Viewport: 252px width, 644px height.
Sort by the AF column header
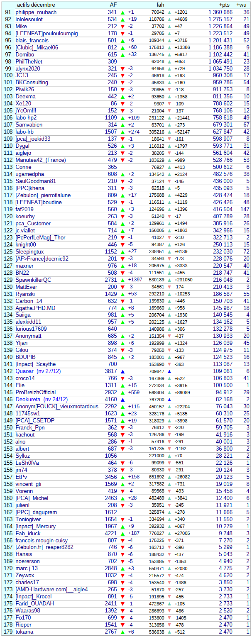(x=113, y=5)
